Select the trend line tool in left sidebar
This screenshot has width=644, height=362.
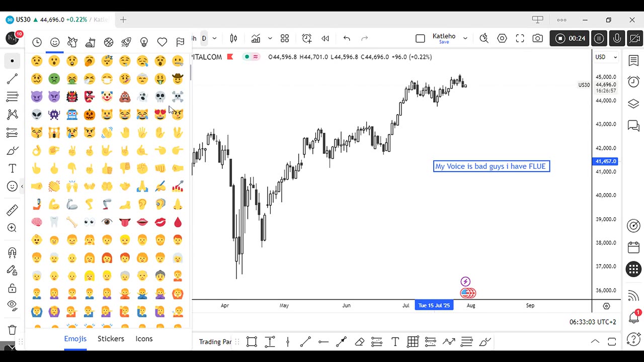[12, 79]
